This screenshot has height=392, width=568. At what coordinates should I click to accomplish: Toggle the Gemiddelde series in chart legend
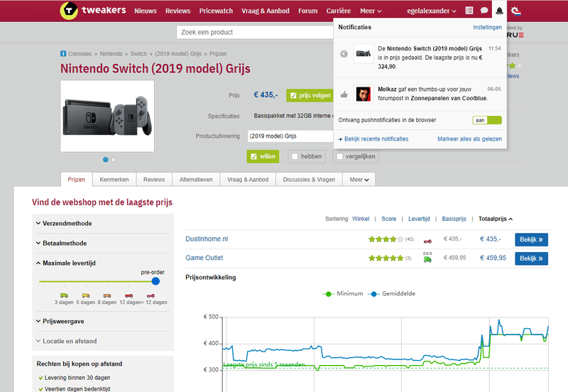tap(392, 293)
